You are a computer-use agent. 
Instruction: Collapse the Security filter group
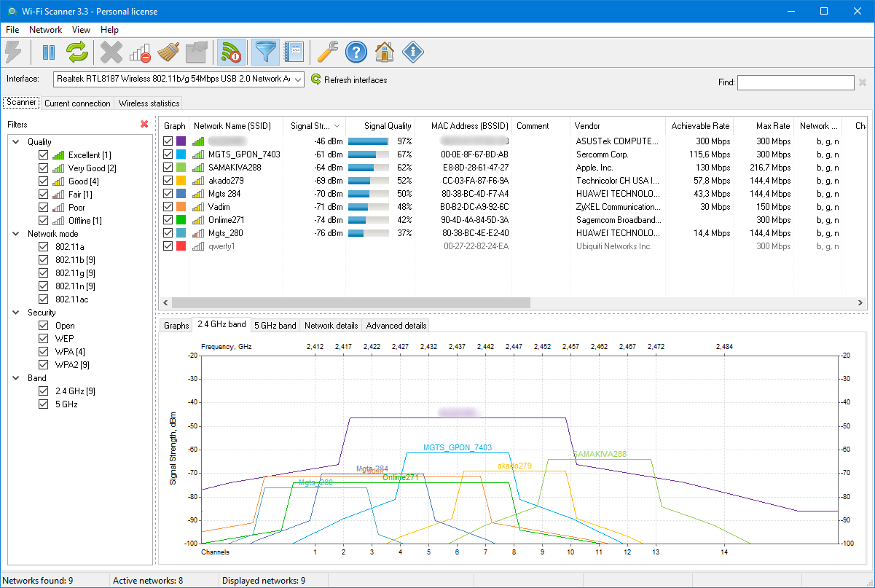tap(17, 313)
